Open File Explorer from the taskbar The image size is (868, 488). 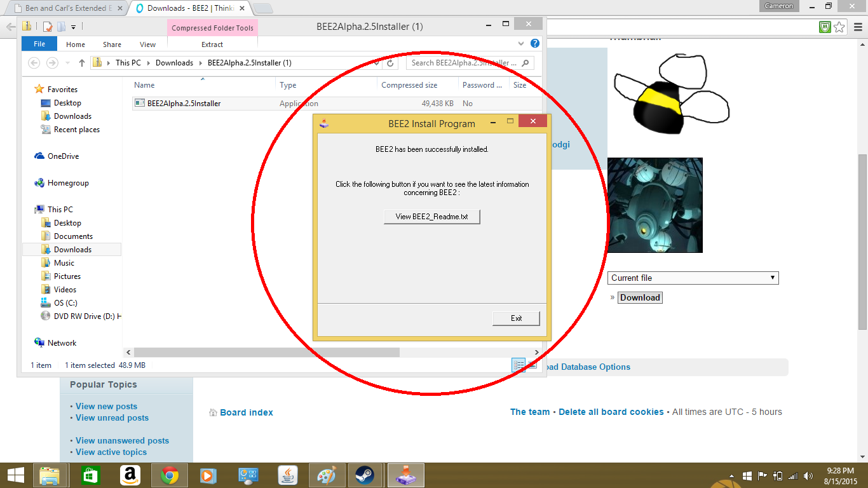pos(50,475)
